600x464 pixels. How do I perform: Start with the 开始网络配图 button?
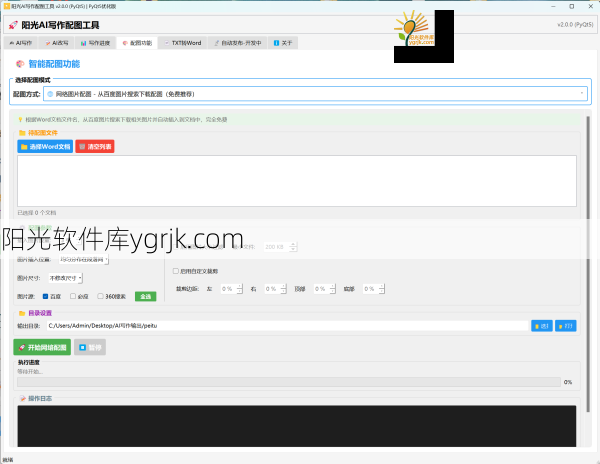[x=42, y=347]
